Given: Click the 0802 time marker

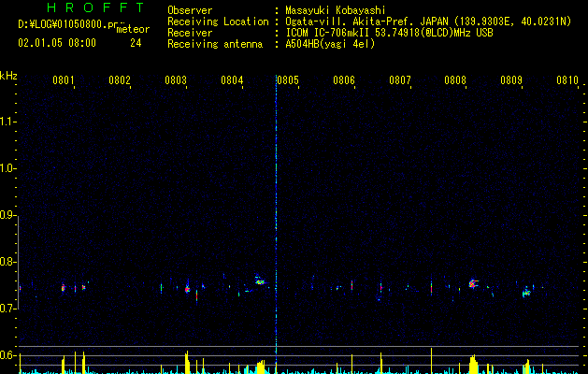Looking at the screenshot, I should [x=119, y=80].
